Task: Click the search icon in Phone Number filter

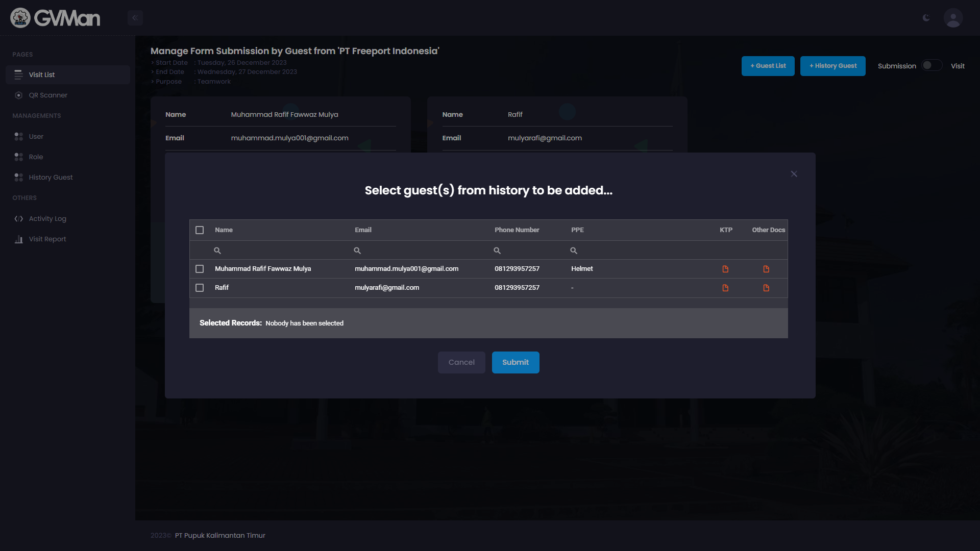Action: pos(497,251)
